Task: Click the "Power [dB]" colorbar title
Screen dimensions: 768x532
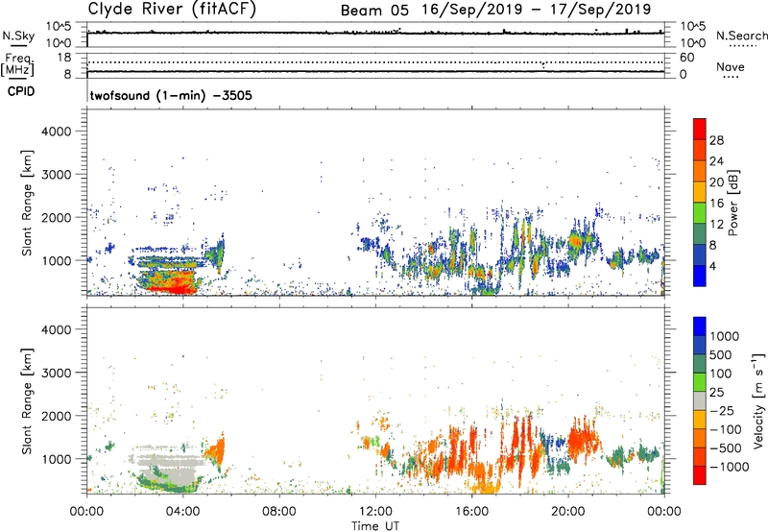Action: (732, 203)
